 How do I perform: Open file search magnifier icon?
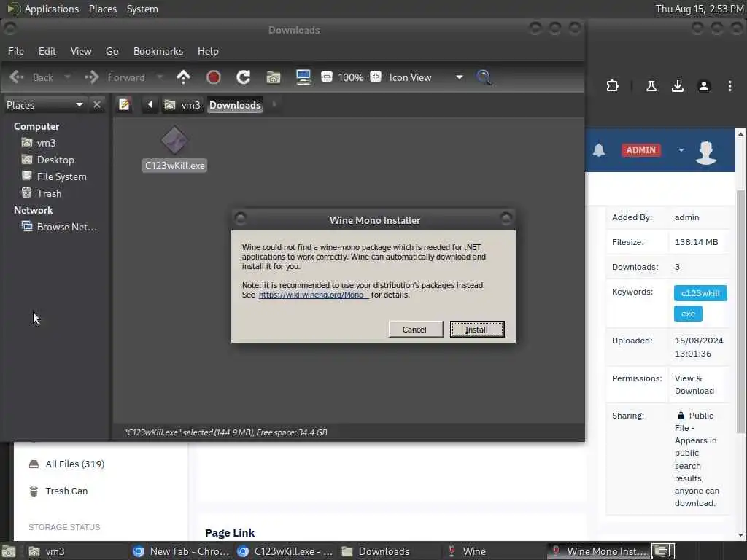pyautogui.click(x=484, y=77)
